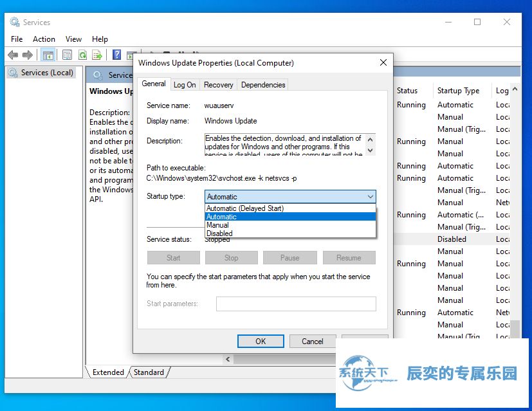The height and width of the screenshot is (411, 532).
Task: Open the Properties toolbar icon in Services
Action: point(67,55)
